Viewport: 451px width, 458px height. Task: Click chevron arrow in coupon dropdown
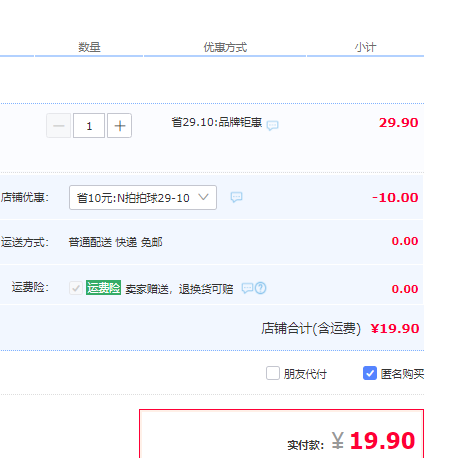203,197
